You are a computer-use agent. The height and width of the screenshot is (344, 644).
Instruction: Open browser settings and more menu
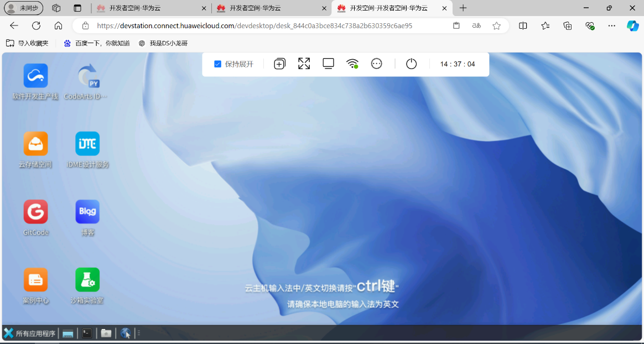pyautogui.click(x=611, y=26)
